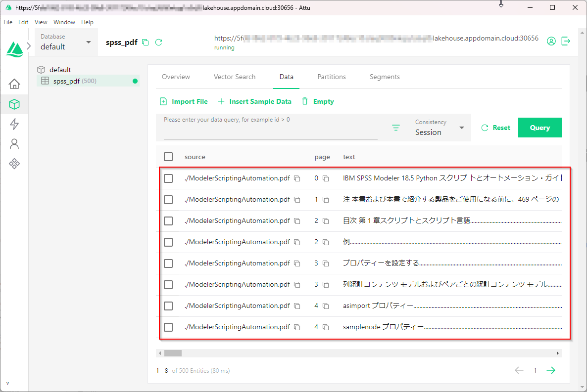
Task: Click Import File button
Action: tap(184, 101)
